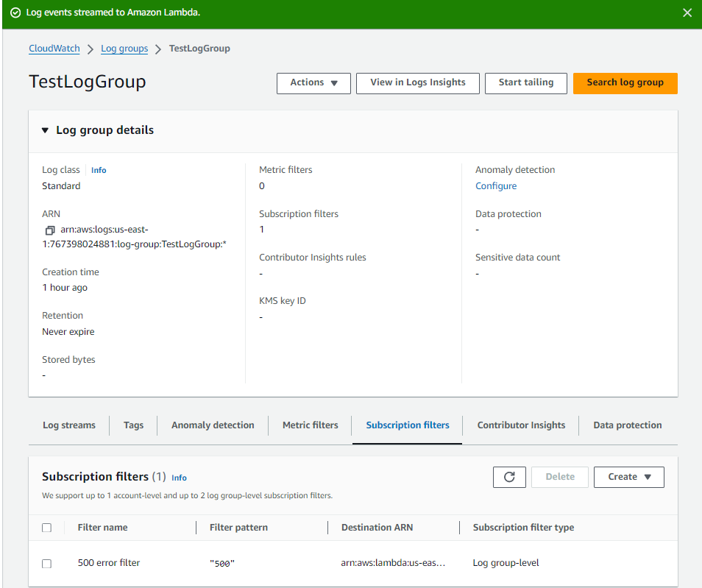
Task: Open the Actions dropdown menu
Action: pyautogui.click(x=313, y=83)
